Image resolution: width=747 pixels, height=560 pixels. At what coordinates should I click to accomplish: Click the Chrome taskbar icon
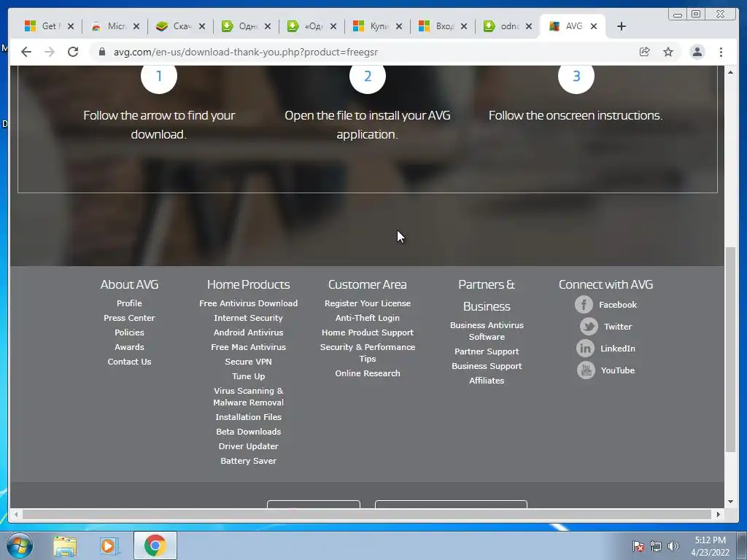tap(155, 545)
